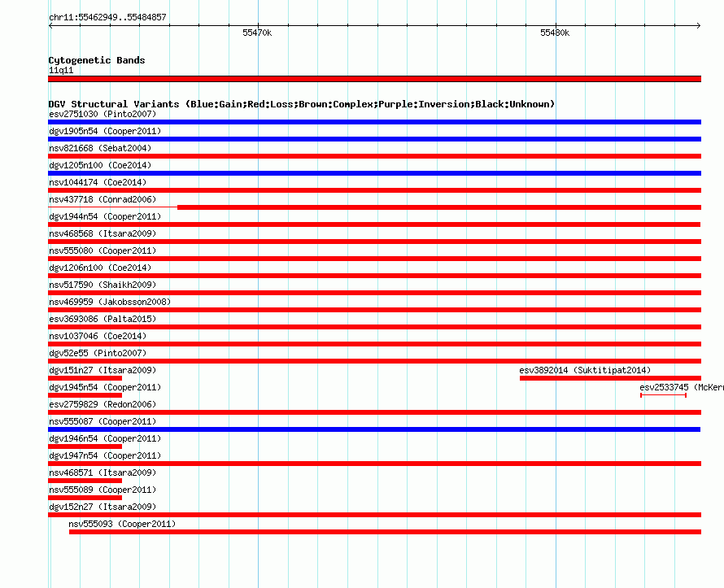Select dgv152n27 (Itsara2009) label
This screenshot has width=724, height=588.
pyautogui.click(x=102, y=507)
